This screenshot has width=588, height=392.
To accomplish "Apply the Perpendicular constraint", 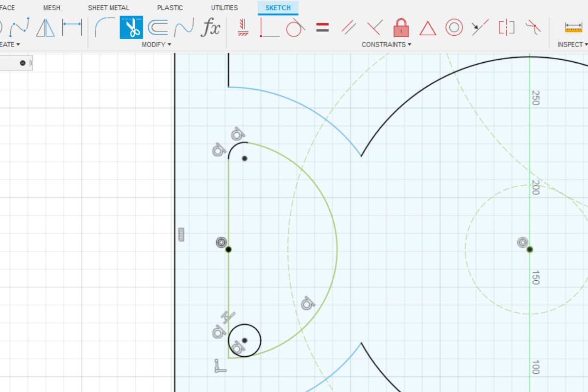I will pyautogui.click(x=374, y=27).
